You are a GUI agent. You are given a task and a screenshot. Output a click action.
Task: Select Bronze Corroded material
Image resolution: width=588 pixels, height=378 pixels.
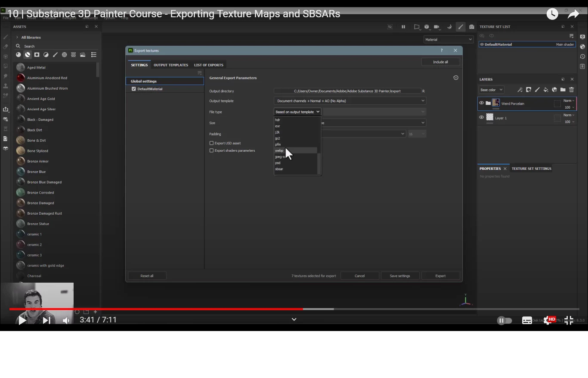click(x=55, y=193)
